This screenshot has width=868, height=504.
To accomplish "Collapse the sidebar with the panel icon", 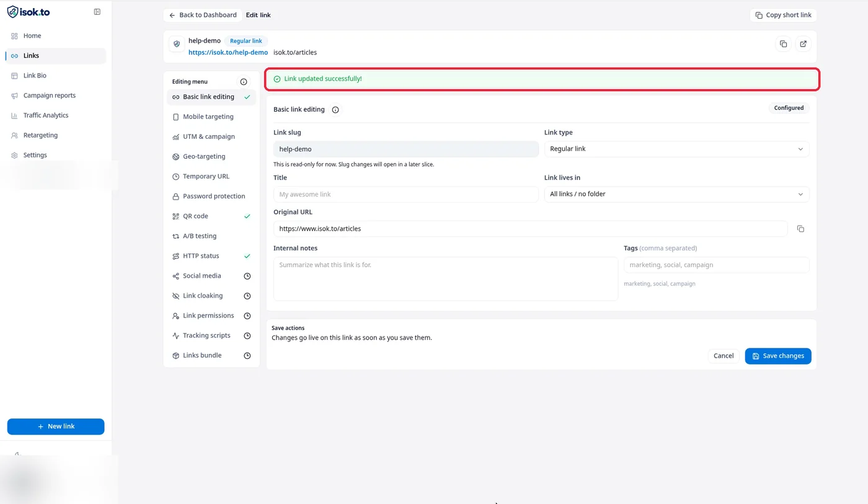I will pos(97,12).
